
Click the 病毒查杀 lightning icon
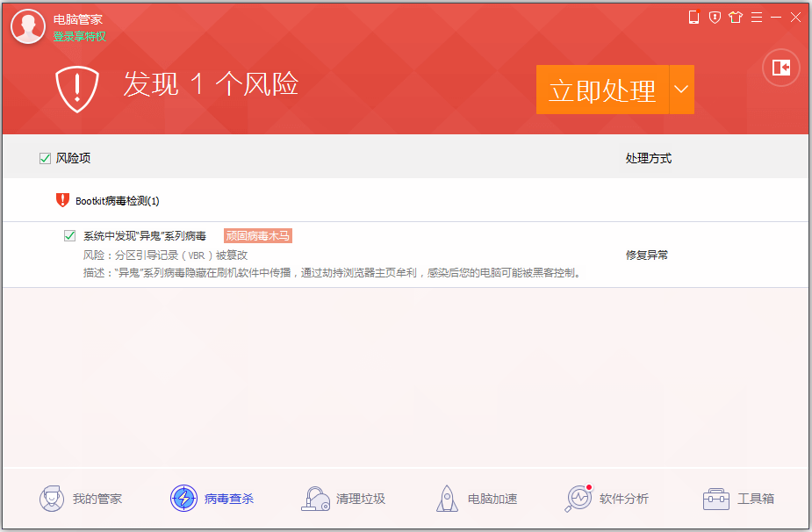pyautogui.click(x=183, y=499)
